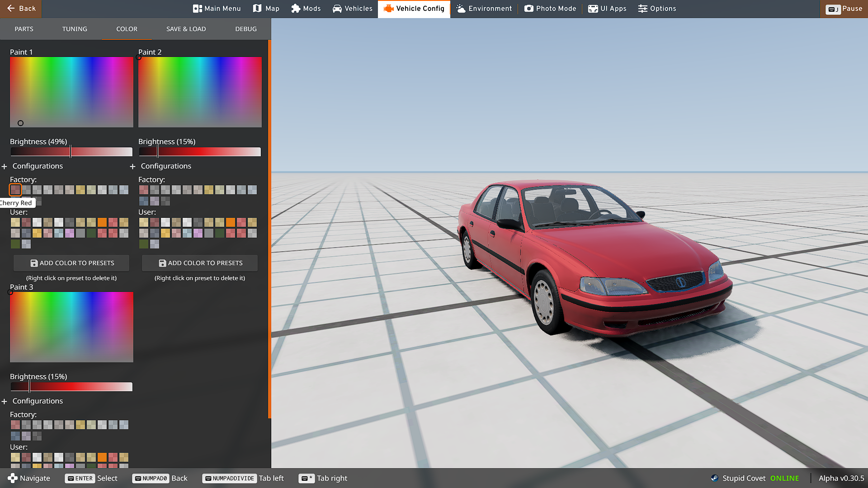Click the Paint 2 brightness slider
The image size is (868, 488).
tap(200, 152)
